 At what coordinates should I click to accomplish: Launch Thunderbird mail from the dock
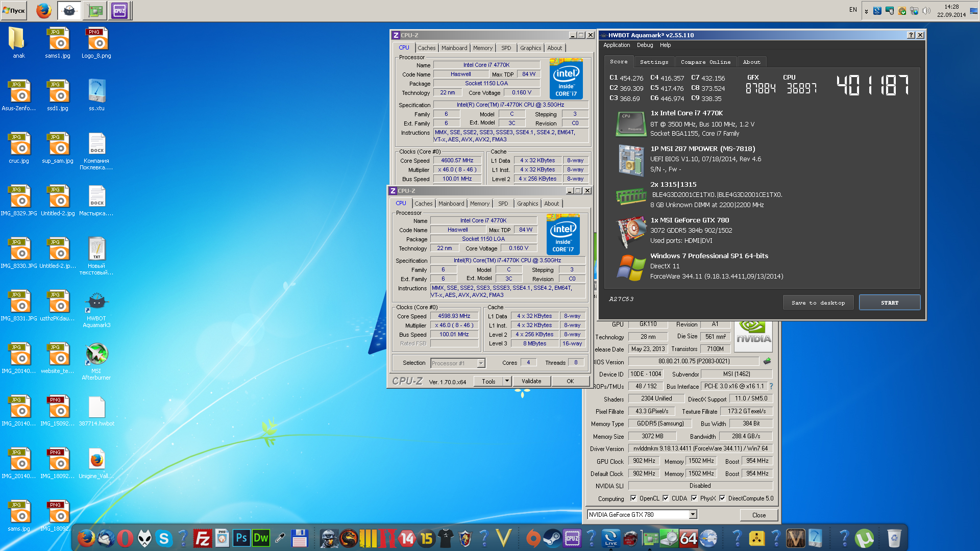coord(106,538)
